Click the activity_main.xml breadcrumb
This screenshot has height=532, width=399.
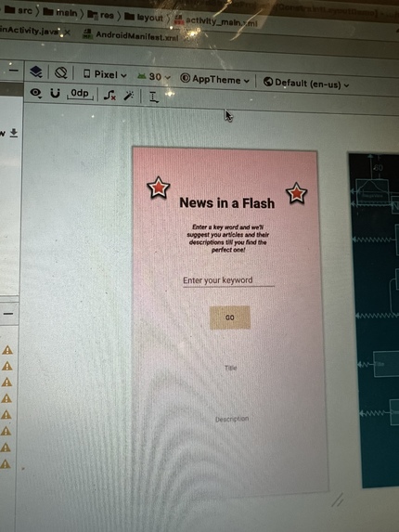(216, 21)
